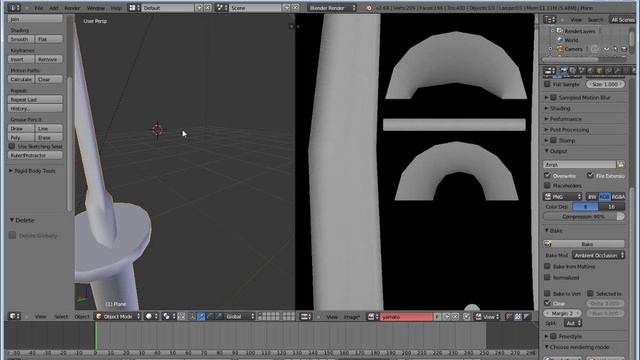Uncheck the File Extensions checkbox
Viewport: 640px width, 360px height.
[x=590, y=176]
